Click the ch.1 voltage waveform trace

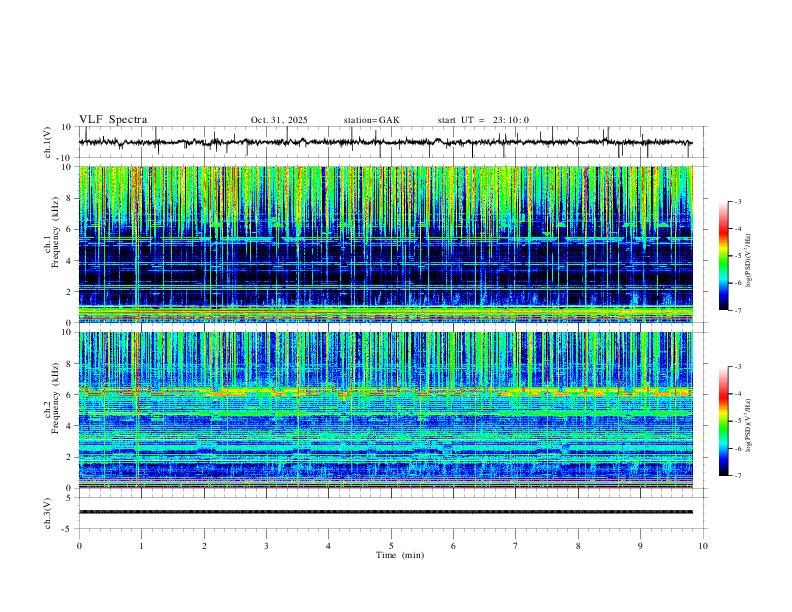tap(385, 142)
